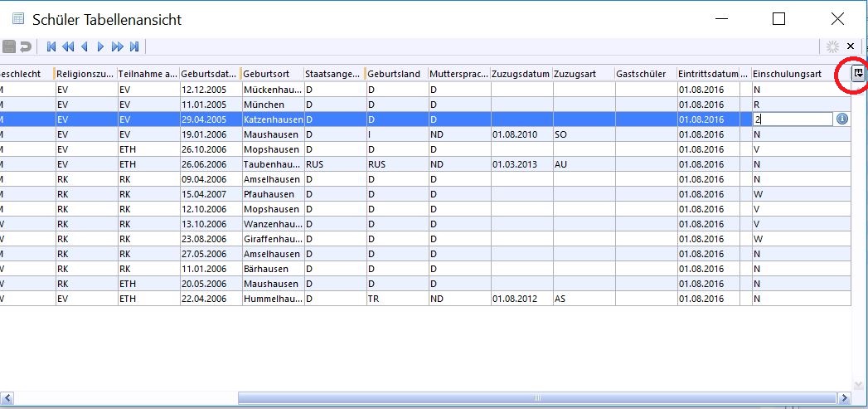Click left arrow of horizontal scrollbar
The width and height of the screenshot is (868, 409).
[x=7, y=398]
